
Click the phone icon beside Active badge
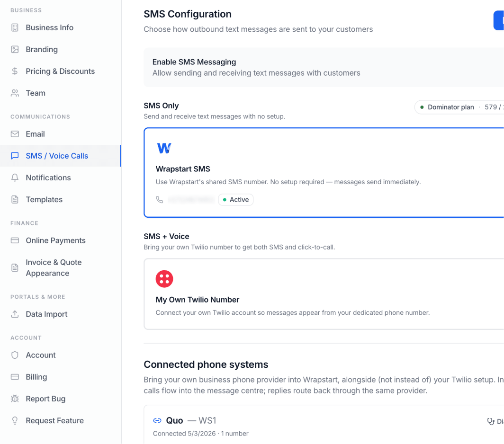(x=160, y=200)
